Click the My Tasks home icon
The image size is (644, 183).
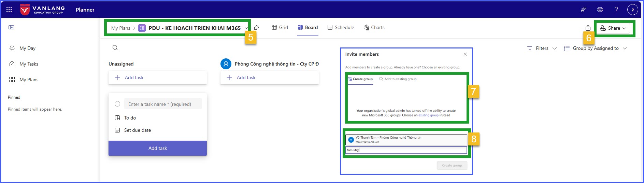tap(12, 64)
